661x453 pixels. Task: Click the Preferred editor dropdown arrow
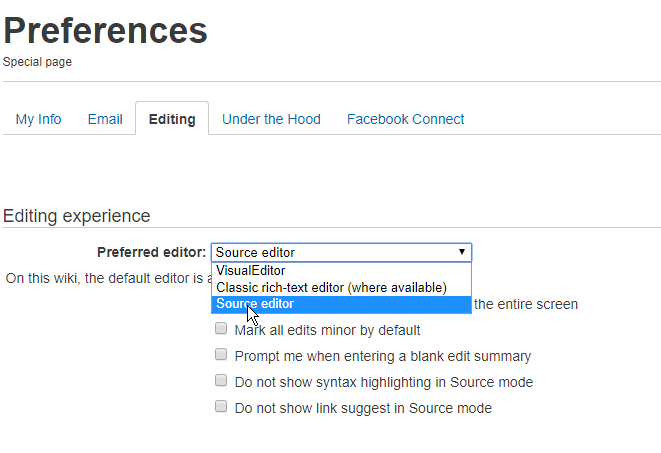coord(461,252)
